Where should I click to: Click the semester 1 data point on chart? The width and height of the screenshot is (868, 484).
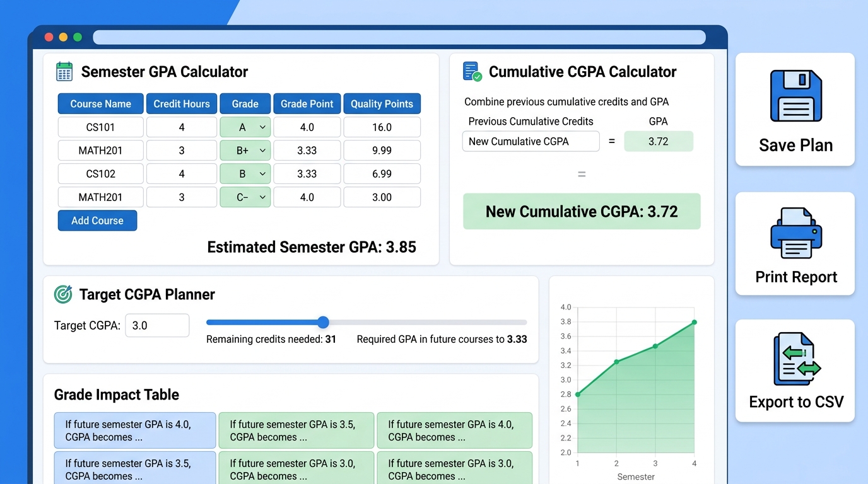click(x=578, y=395)
